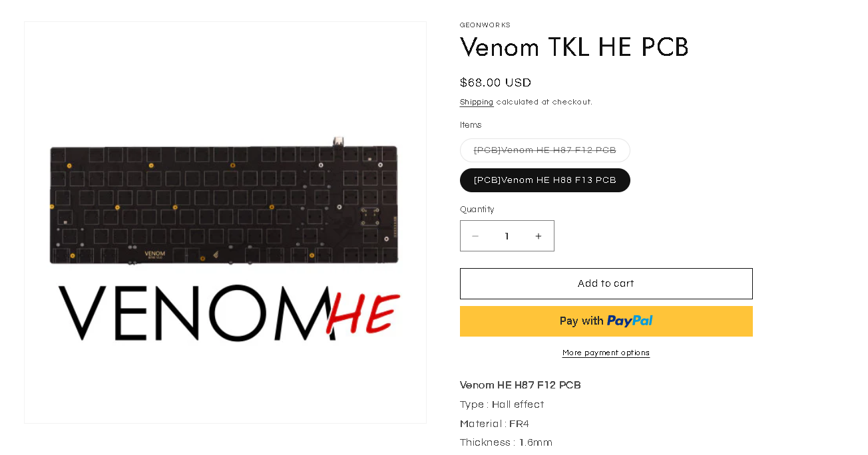
Task: Click the Items label above the variants
Action: (471, 125)
